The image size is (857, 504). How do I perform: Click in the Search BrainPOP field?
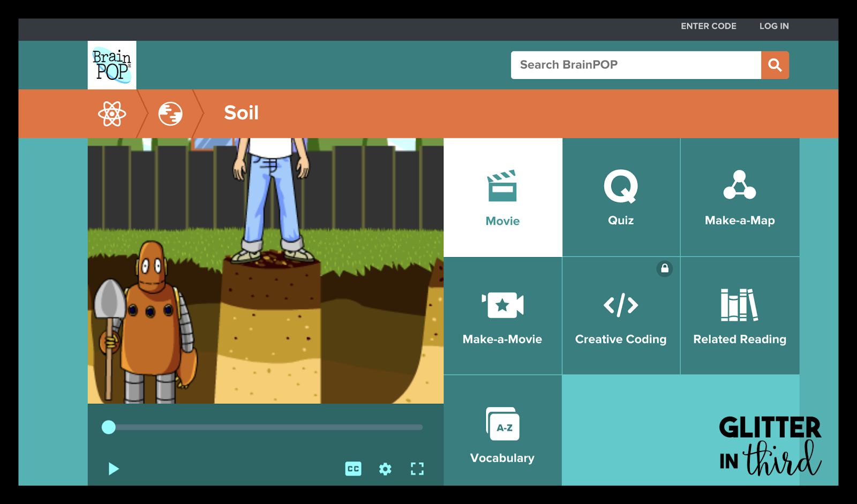(x=636, y=65)
